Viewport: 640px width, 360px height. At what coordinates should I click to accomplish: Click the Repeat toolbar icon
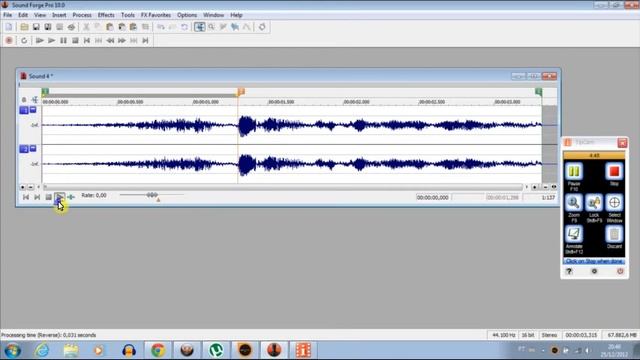point(184,27)
